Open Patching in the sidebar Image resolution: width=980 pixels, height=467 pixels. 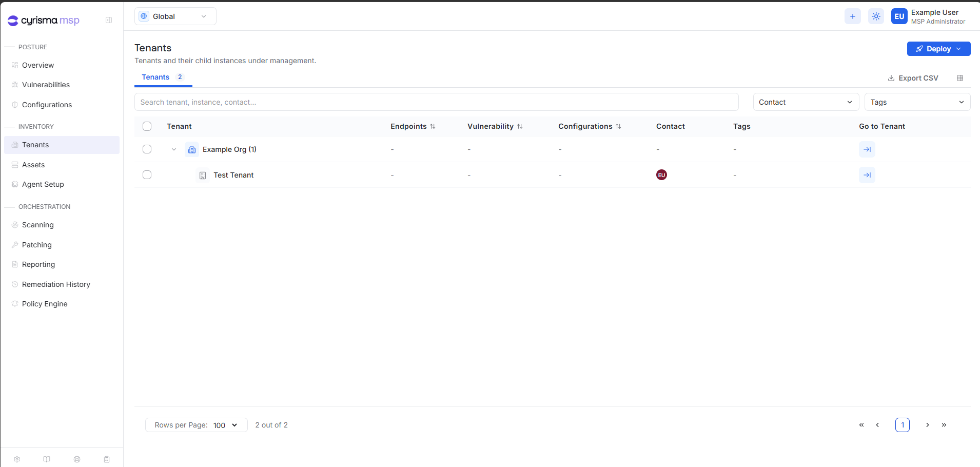click(62, 245)
